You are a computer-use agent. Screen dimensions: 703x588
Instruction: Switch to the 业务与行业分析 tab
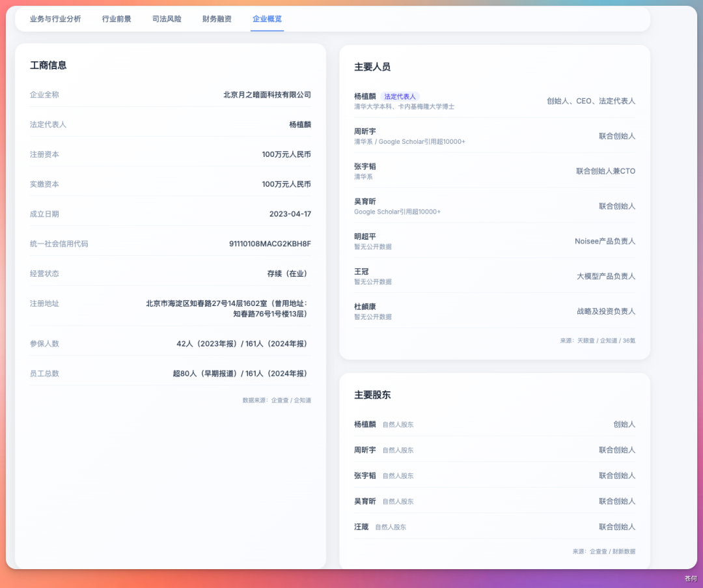[55, 19]
